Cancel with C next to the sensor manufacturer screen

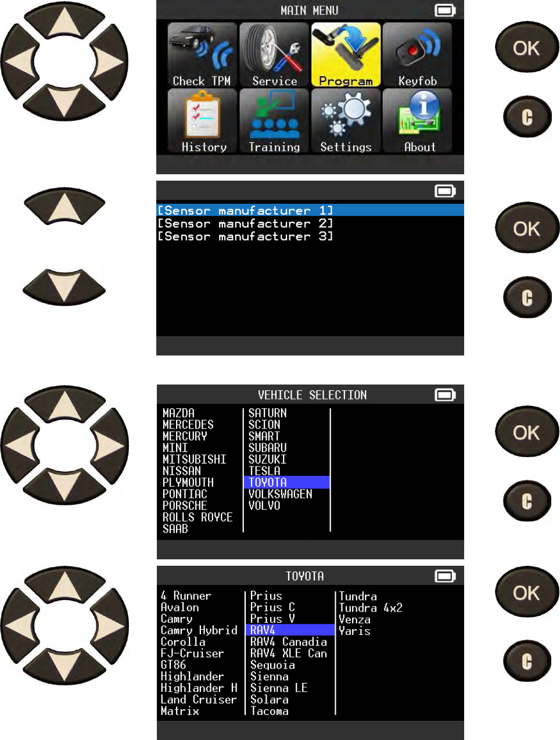[527, 298]
